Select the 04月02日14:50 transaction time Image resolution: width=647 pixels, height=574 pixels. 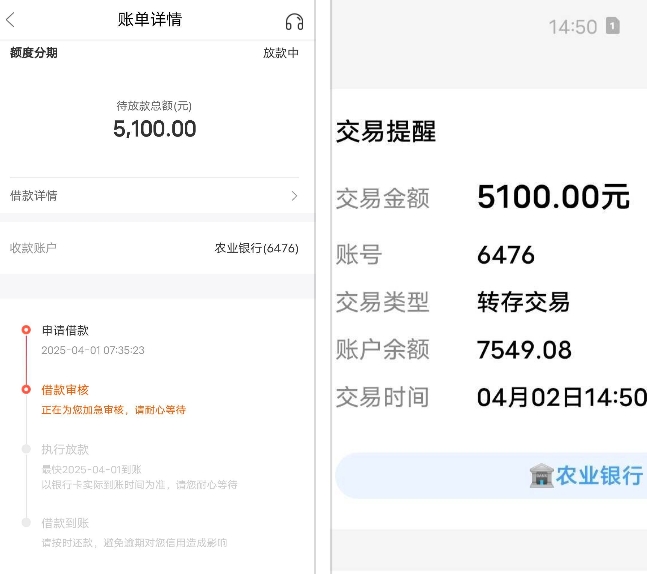(562, 397)
